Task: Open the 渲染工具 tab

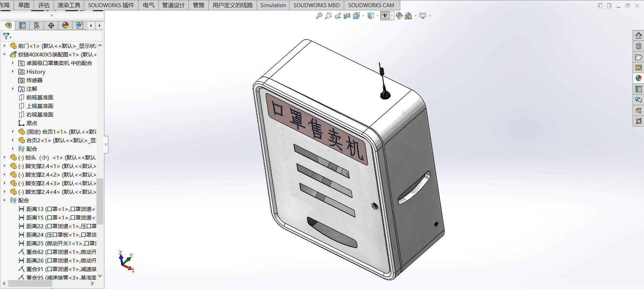Action: (x=69, y=5)
